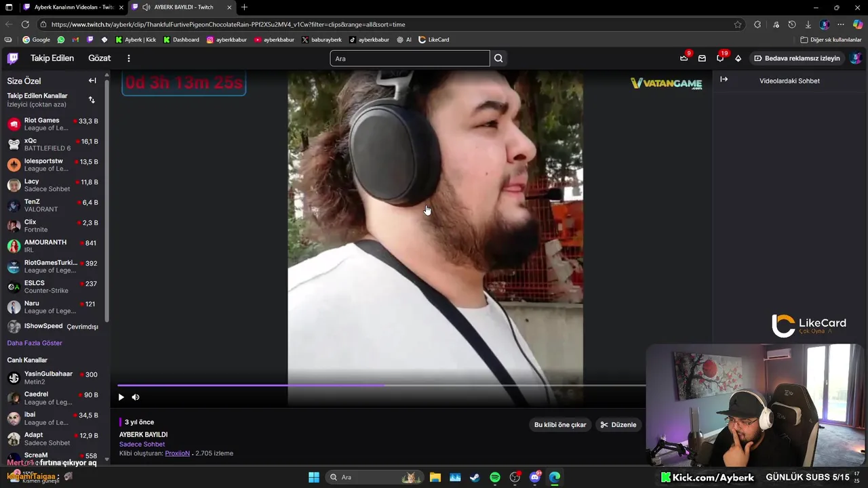Open Naru channel in sidebar
The width and height of the screenshot is (868, 488).
pos(53,307)
